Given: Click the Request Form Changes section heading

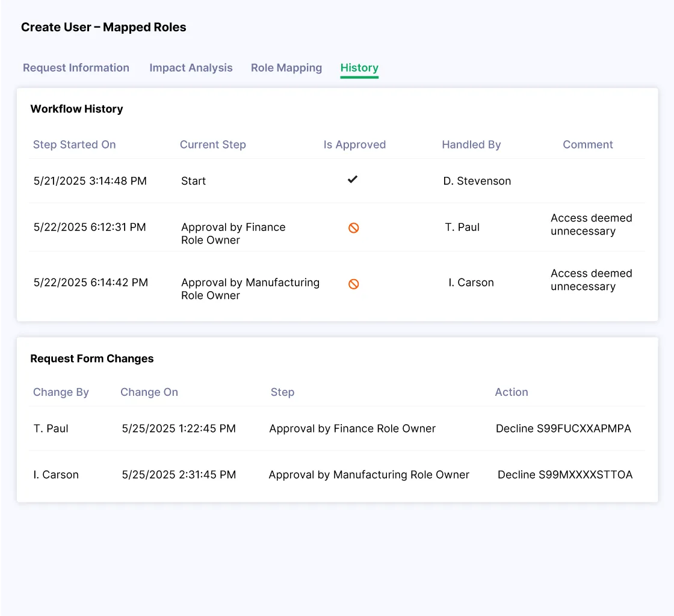Looking at the screenshot, I should point(92,359).
